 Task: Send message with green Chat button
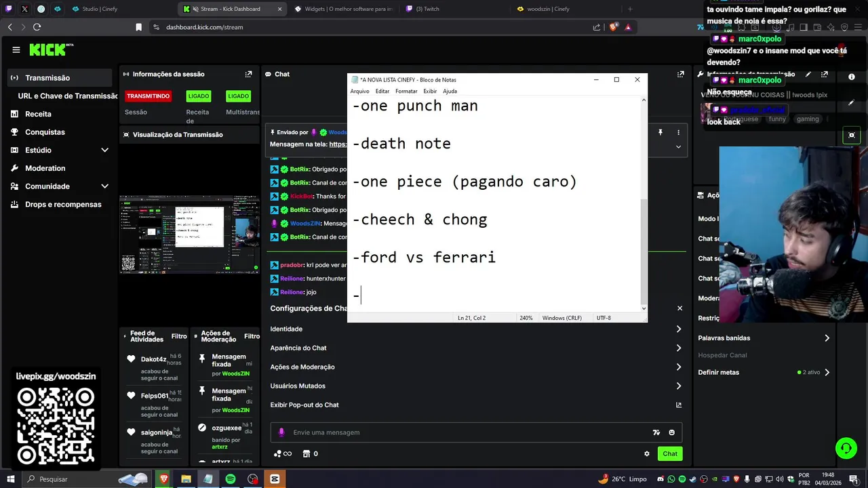[670, 454]
